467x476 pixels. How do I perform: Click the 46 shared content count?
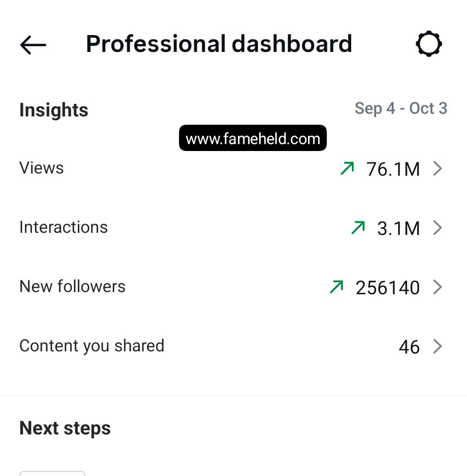409,347
